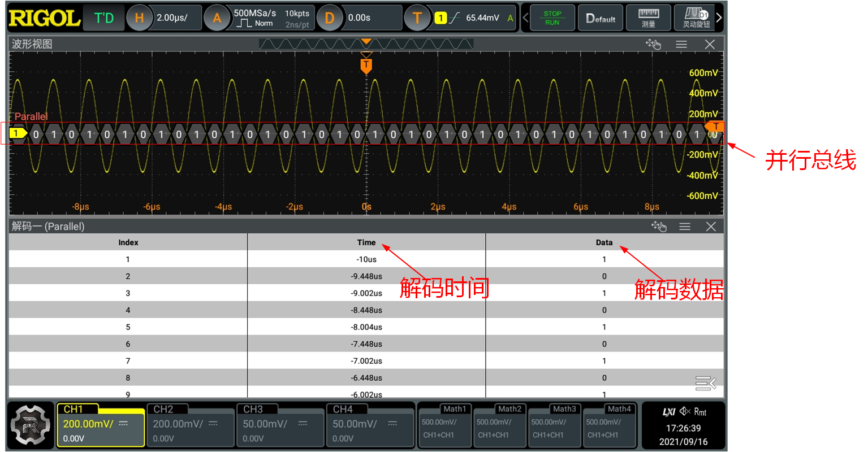Click waveform view move icon
The height and width of the screenshot is (452, 868).
[x=654, y=44]
